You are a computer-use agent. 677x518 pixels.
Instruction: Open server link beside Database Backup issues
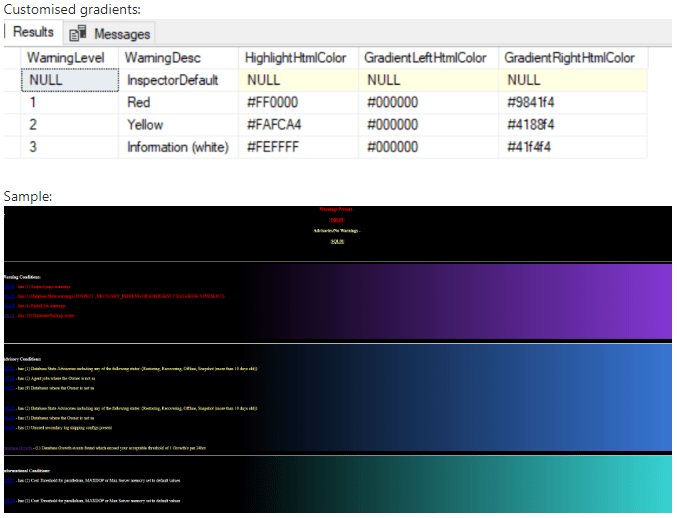pyautogui.click(x=9, y=315)
